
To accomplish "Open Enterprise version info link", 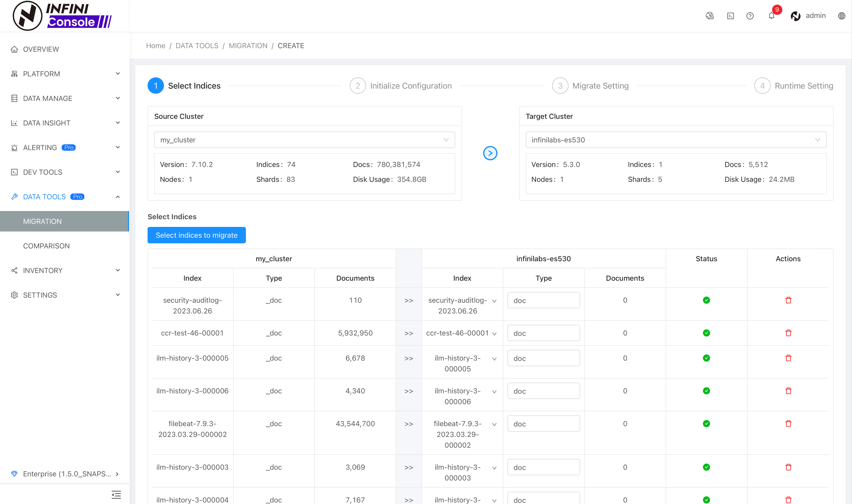I will click(x=65, y=474).
